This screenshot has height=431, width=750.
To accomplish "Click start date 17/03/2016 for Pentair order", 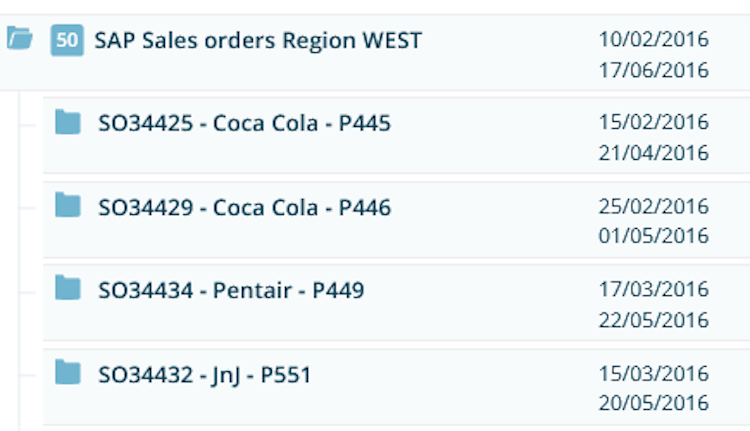I will [x=654, y=289].
